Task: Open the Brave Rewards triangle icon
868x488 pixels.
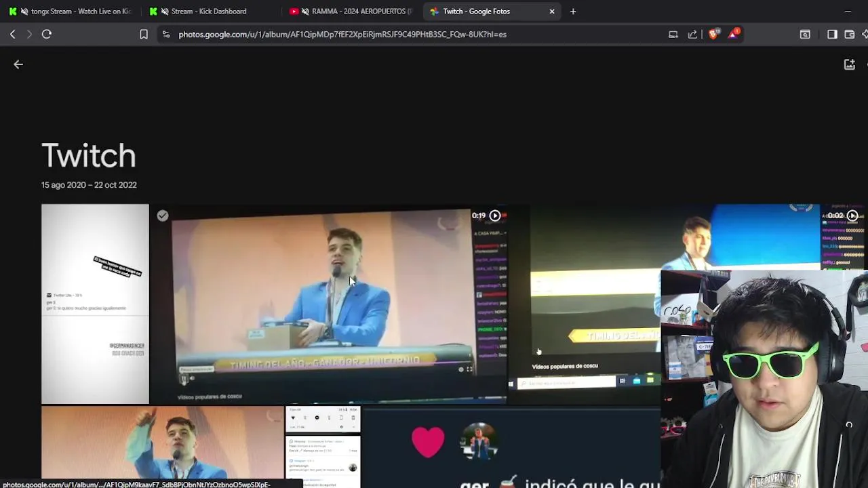Action: click(733, 34)
